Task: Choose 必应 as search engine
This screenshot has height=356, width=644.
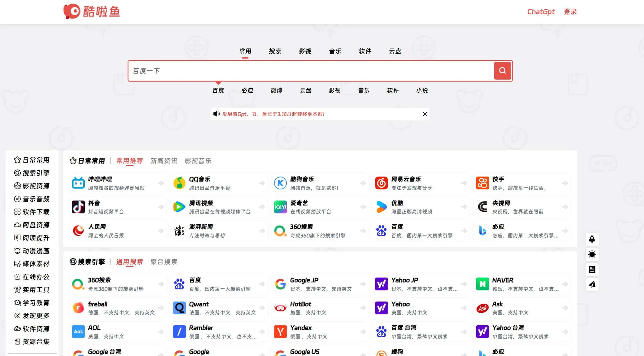Action: click(x=247, y=90)
